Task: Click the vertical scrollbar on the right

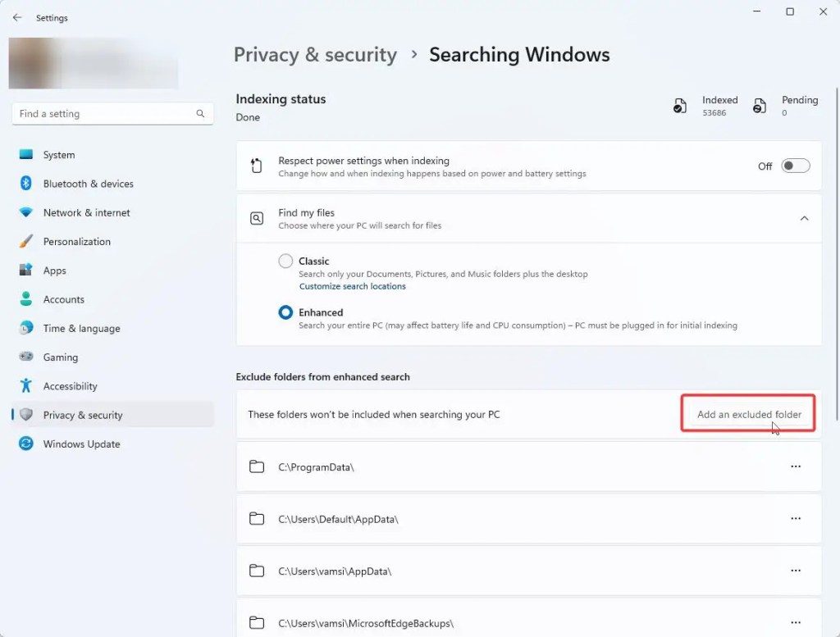Action: click(x=836, y=254)
